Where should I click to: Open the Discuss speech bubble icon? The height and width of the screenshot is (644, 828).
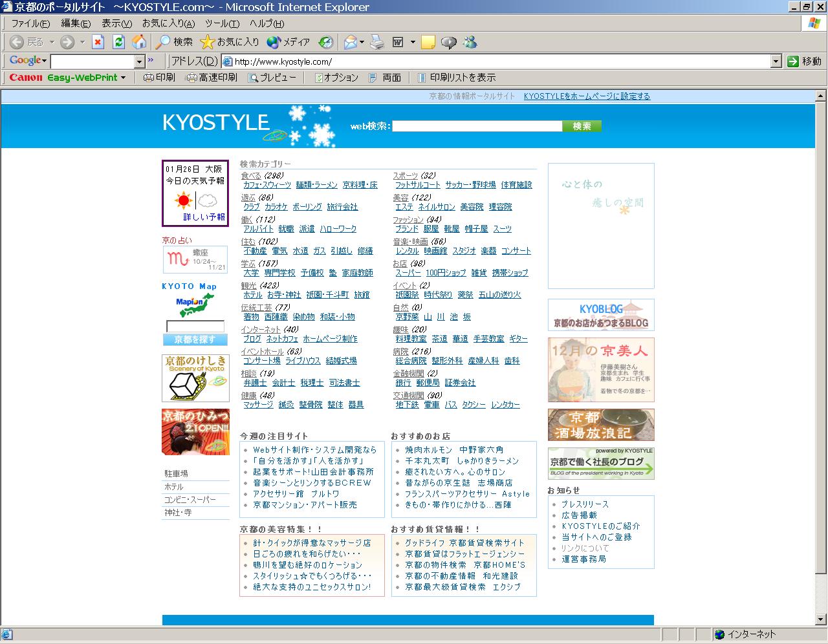click(448, 42)
